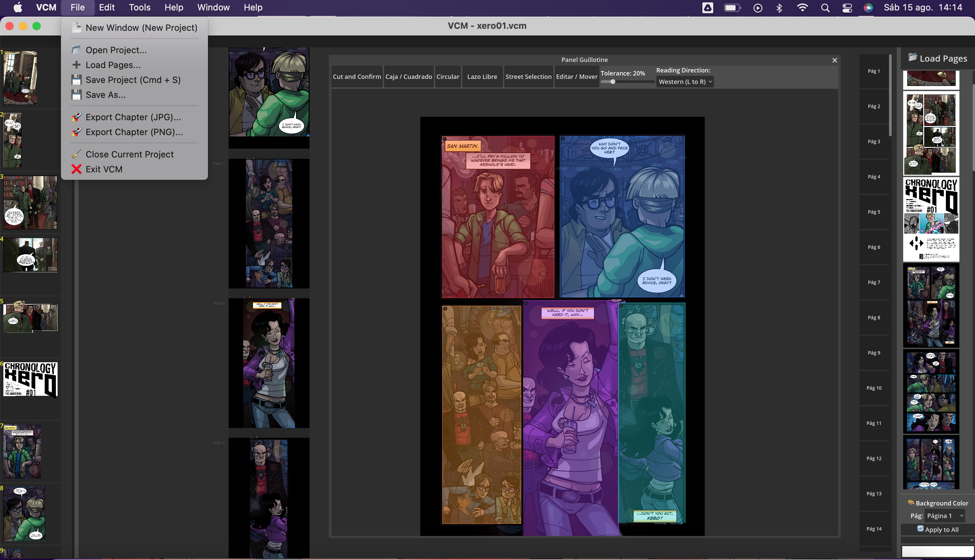Select the blue panel with 'I DON'T NEED ADVICE, OKAY?'
Screen dimensions: 975x560
(622, 216)
